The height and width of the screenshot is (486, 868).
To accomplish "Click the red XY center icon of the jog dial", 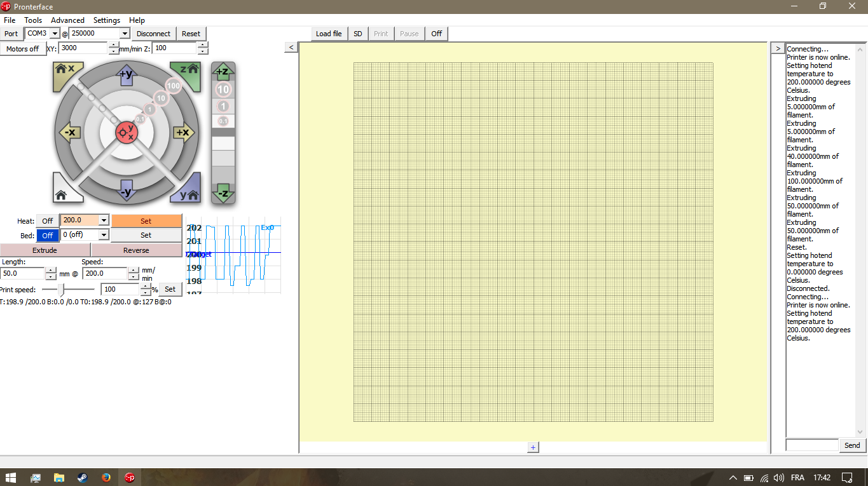I will coord(126,132).
